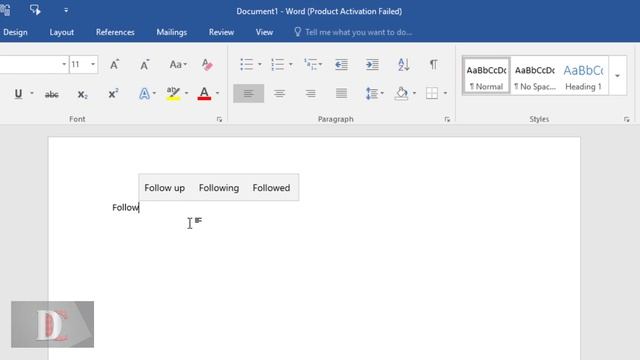Open the Design tab
Image resolution: width=640 pixels, height=360 pixels.
coord(15,32)
